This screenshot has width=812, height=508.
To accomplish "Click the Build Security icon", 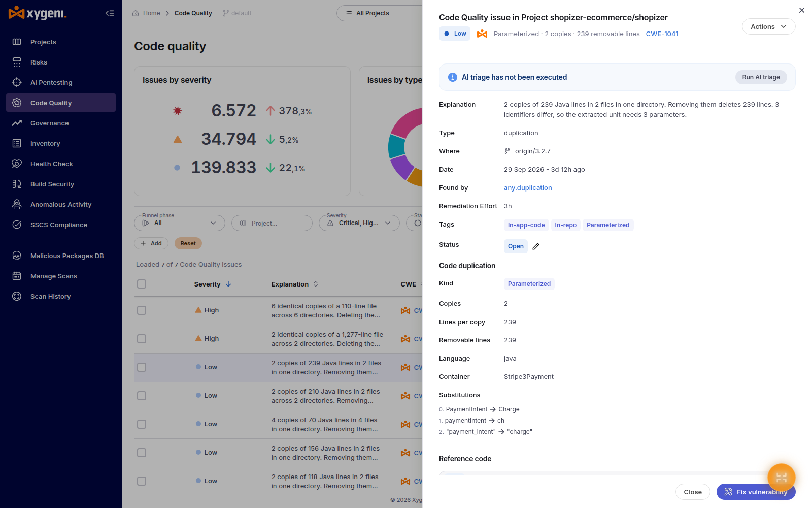I will click(x=17, y=184).
